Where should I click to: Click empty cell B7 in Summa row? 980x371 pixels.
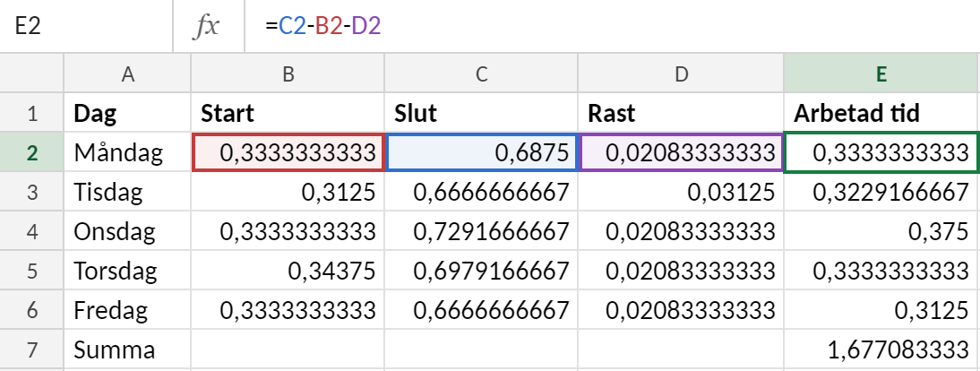pyautogui.click(x=288, y=349)
